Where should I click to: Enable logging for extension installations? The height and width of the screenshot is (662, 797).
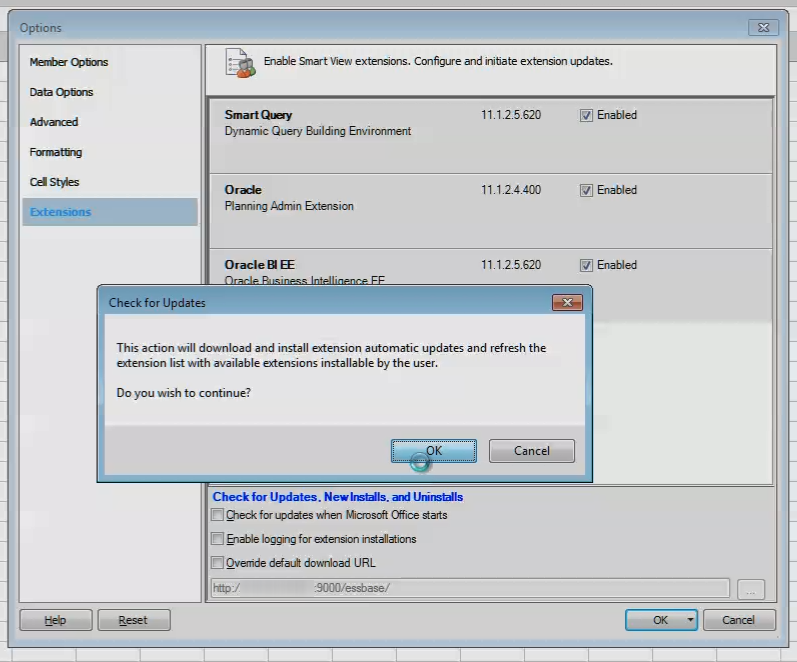click(218, 538)
